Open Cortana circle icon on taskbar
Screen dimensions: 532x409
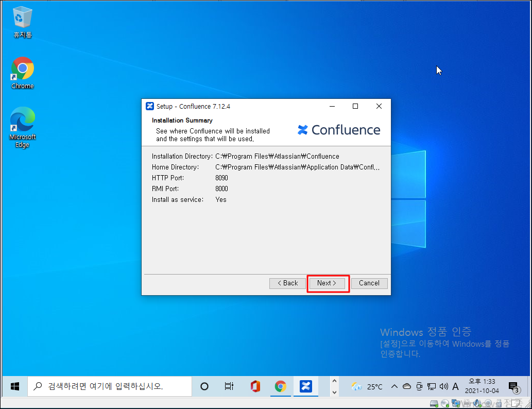[x=204, y=386]
